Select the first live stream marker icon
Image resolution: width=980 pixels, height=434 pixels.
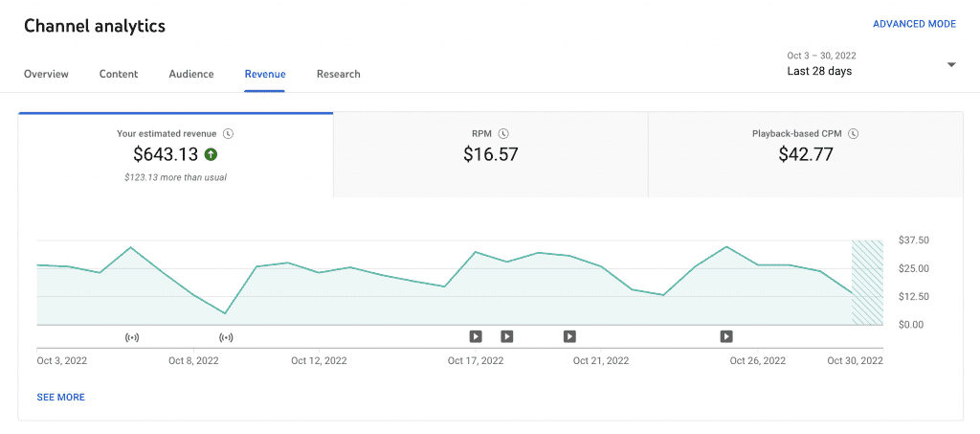click(x=131, y=337)
